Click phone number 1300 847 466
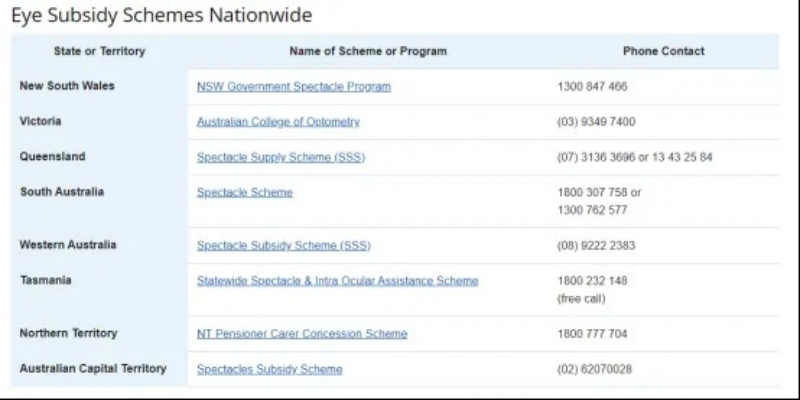 coord(592,87)
